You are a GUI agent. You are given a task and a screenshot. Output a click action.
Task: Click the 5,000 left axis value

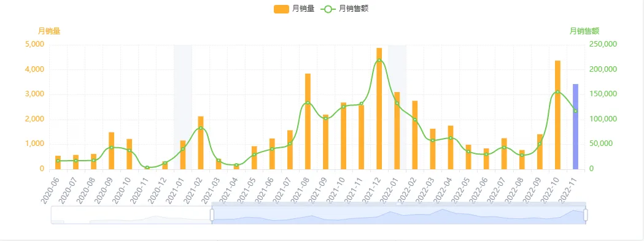click(35, 44)
